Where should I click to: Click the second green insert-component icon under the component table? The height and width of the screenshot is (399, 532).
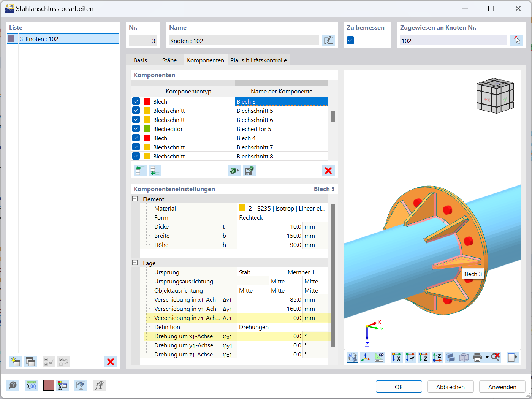pos(155,171)
